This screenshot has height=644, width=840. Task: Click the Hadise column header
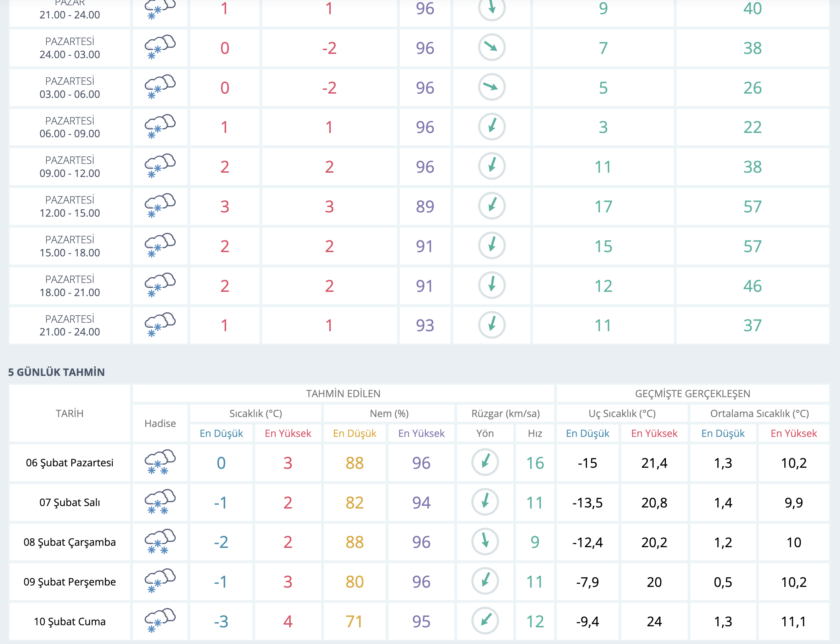point(160,423)
